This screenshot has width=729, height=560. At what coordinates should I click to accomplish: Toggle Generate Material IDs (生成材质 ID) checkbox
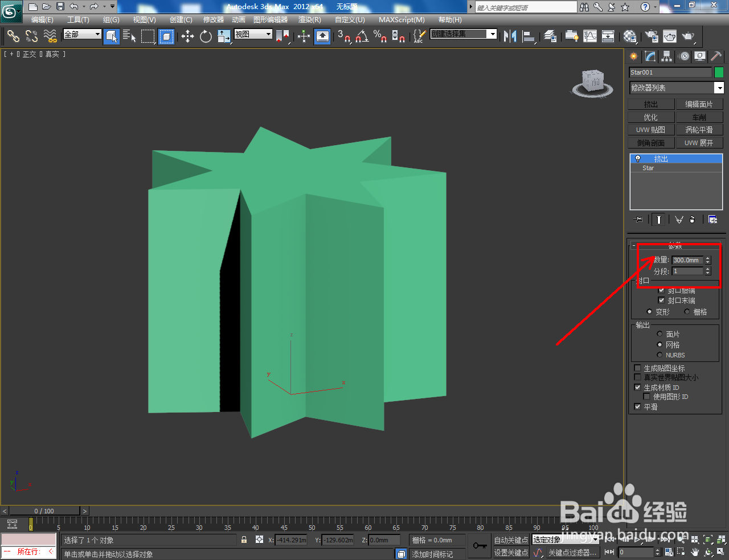click(638, 387)
